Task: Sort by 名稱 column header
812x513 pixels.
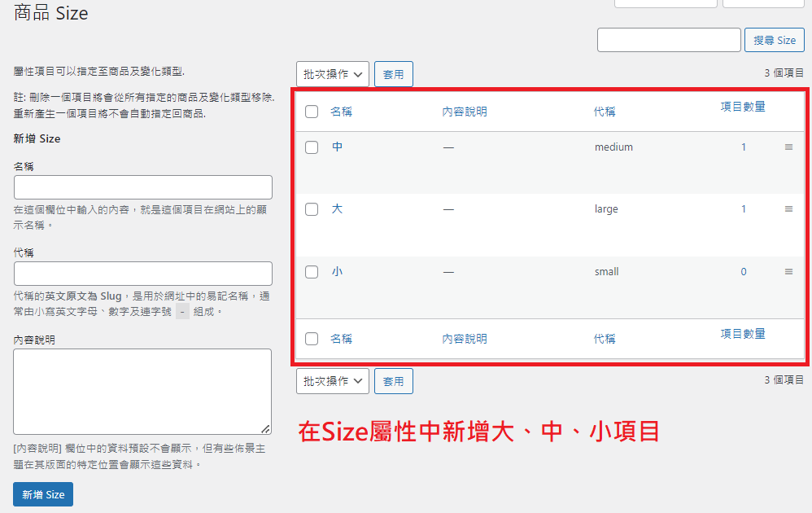Action: tap(341, 112)
